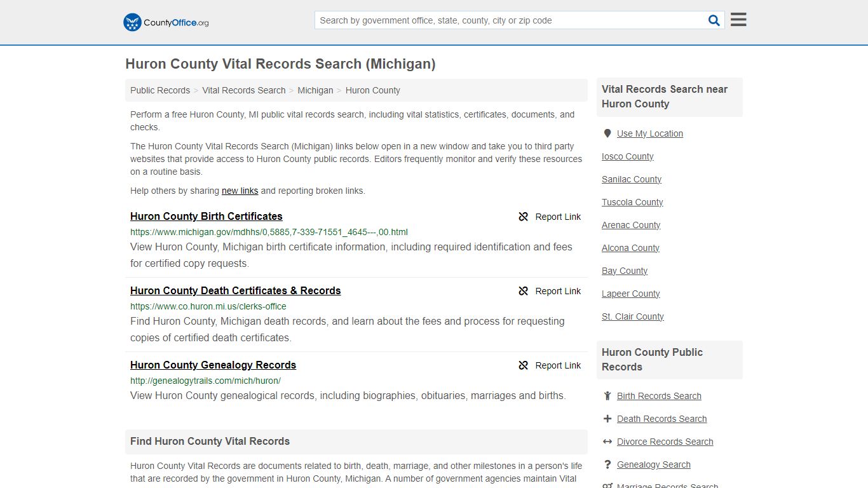Open Lapeer County link
Image resolution: width=868 pixels, height=488 pixels.
click(x=631, y=294)
